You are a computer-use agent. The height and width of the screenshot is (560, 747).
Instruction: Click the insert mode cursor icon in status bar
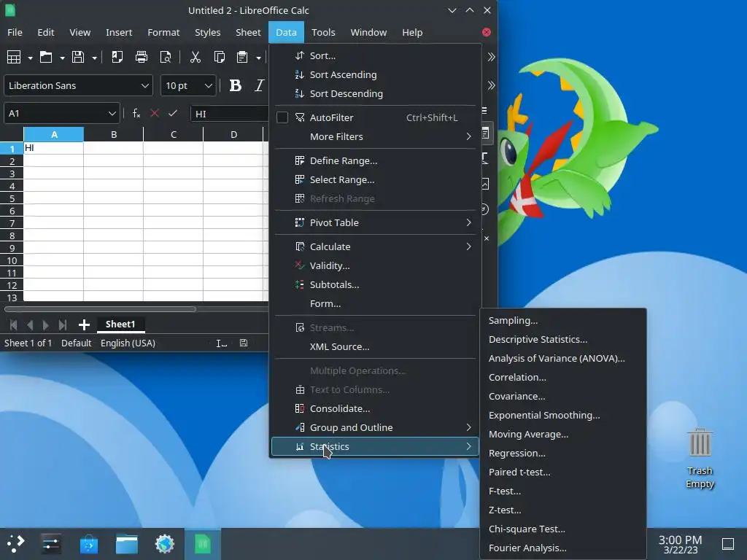(x=222, y=343)
